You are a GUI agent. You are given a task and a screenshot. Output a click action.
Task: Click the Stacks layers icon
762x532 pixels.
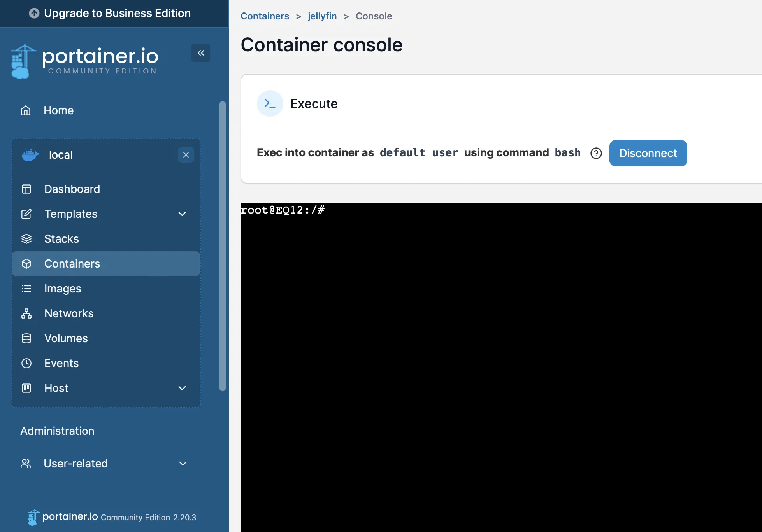pyautogui.click(x=26, y=239)
